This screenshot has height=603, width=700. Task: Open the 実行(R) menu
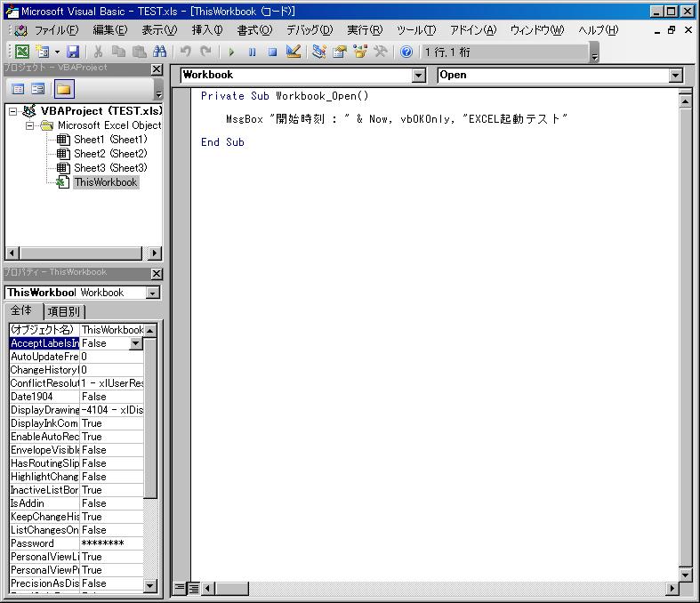[x=365, y=30]
